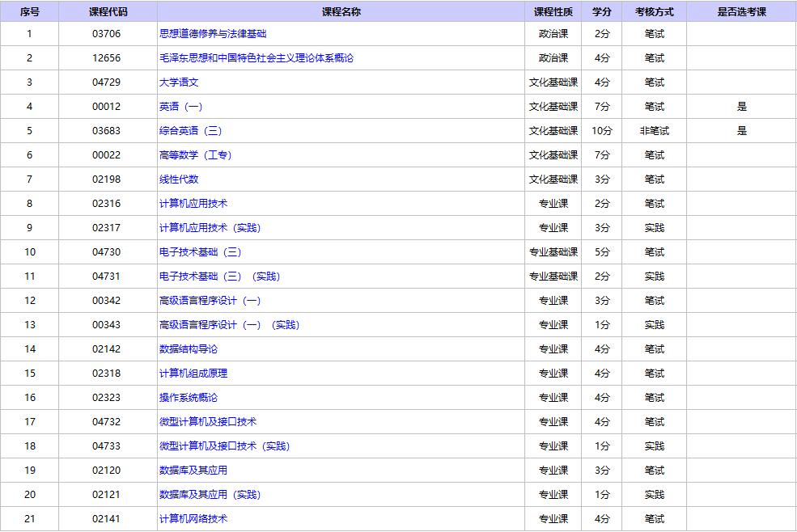Click the 学分 column header
797x532 pixels.
(x=602, y=11)
